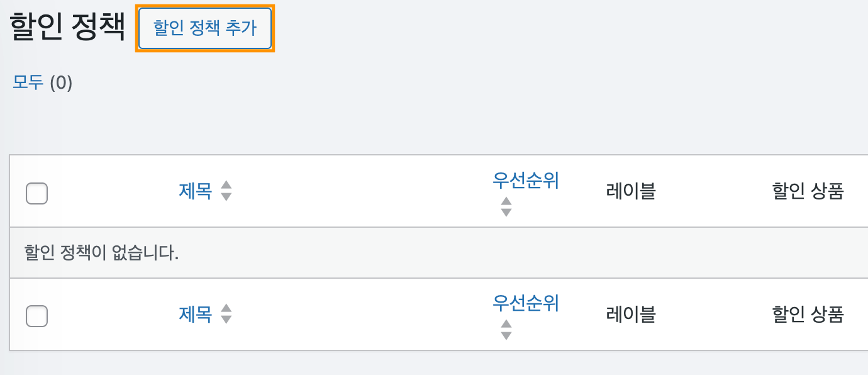Tick the select-all checkbox in table footer

point(37,316)
